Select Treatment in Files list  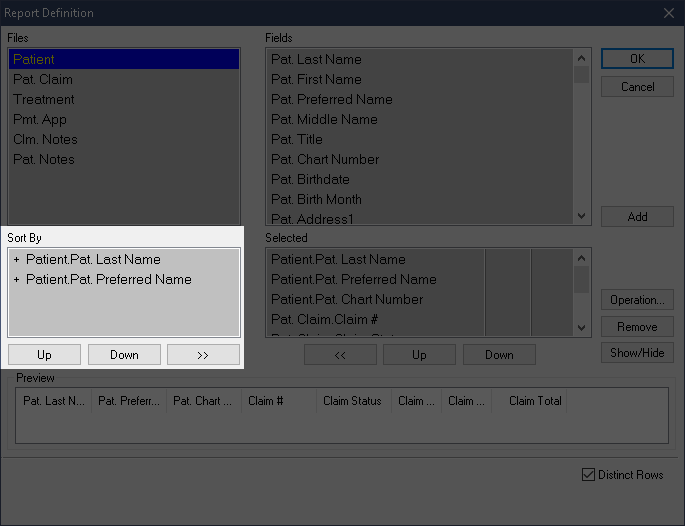pos(44,100)
